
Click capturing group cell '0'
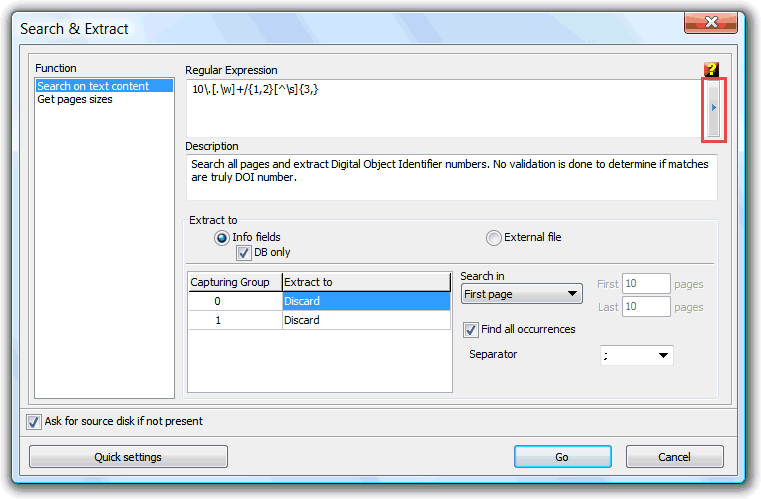pyautogui.click(x=235, y=301)
